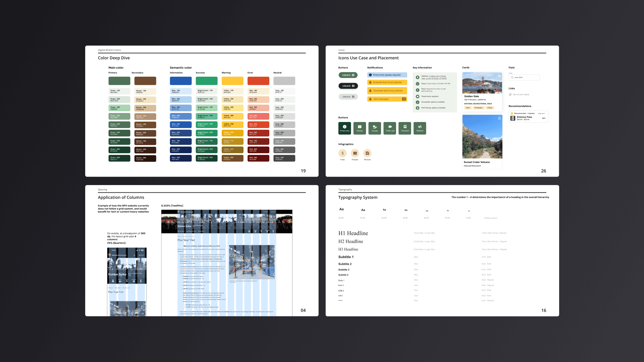
Task: Select the Weather wind icon button
Action: [420, 128]
